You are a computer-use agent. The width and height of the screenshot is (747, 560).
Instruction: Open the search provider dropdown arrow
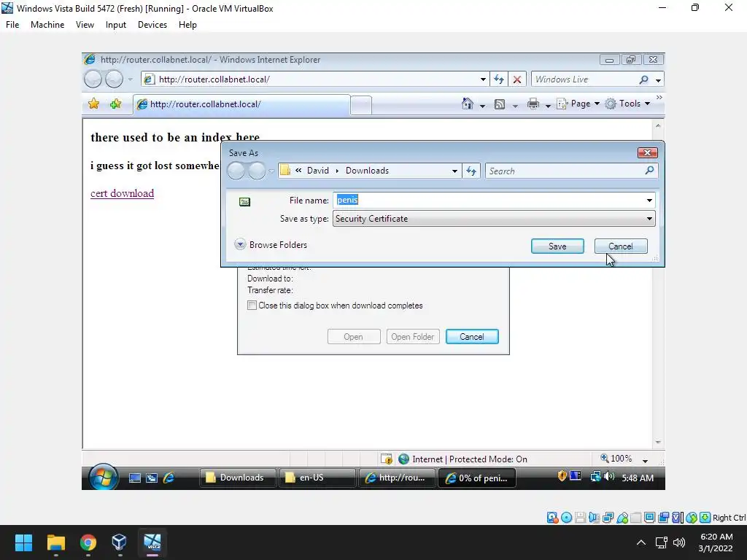click(x=658, y=79)
